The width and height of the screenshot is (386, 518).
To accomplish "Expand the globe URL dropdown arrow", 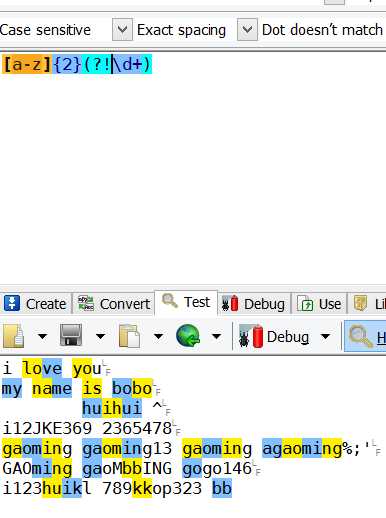I will [216, 336].
